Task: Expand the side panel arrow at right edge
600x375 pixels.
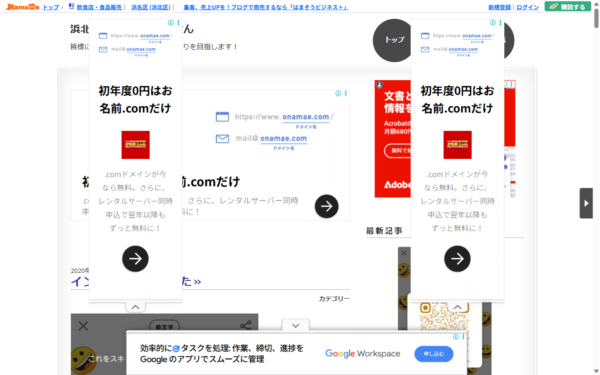Action: pos(586,203)
